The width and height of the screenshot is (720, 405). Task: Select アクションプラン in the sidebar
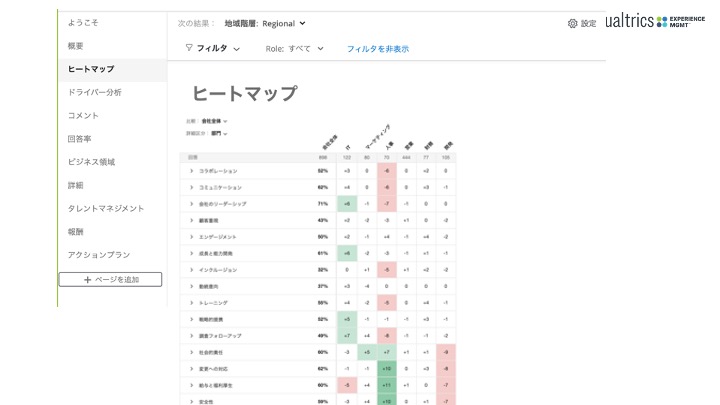[x=99, y=255]
